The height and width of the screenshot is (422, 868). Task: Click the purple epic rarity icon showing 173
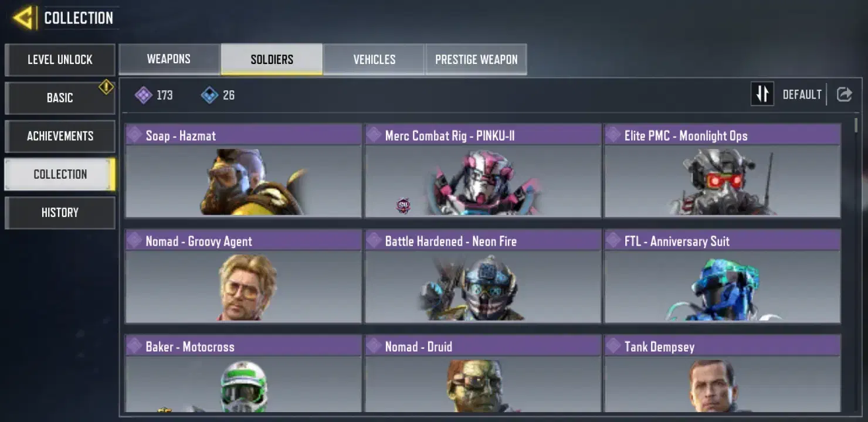[x=144, y=95]
